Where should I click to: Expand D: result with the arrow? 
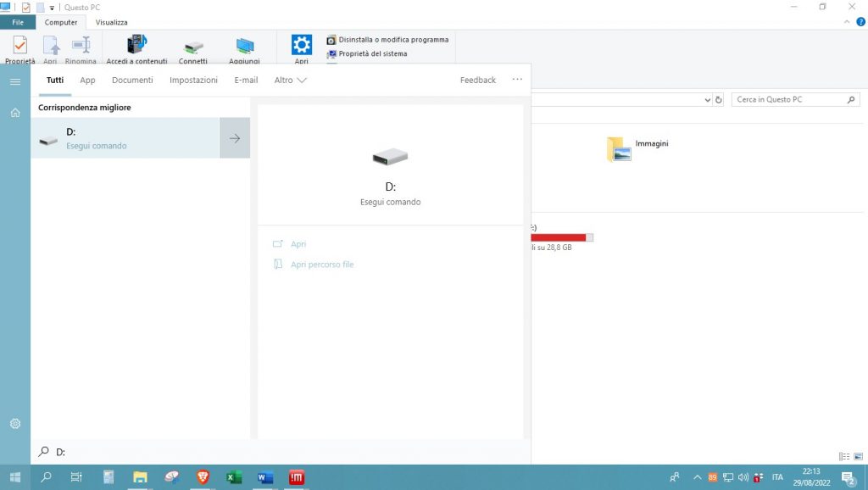point(235,138)
